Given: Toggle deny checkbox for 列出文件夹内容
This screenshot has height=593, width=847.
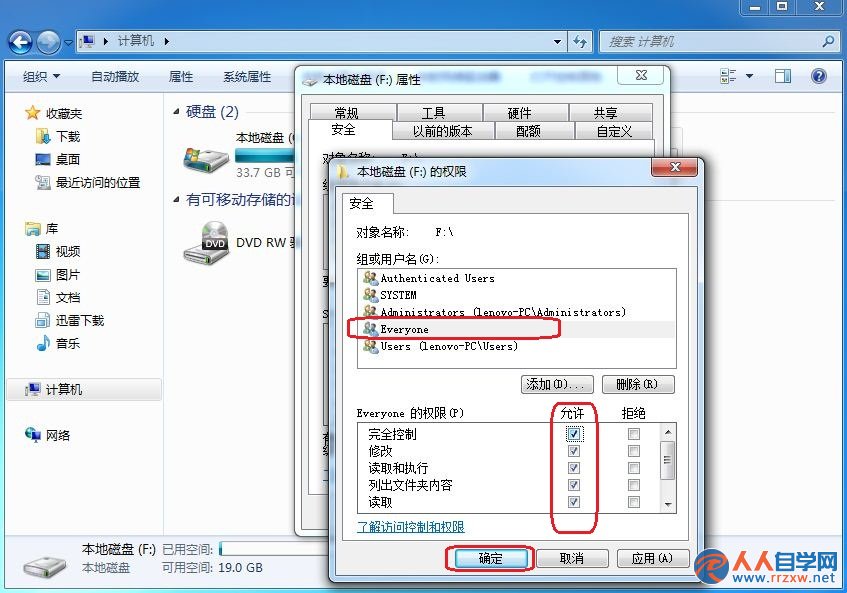Looking at the screenshot, I should [634, 485].
